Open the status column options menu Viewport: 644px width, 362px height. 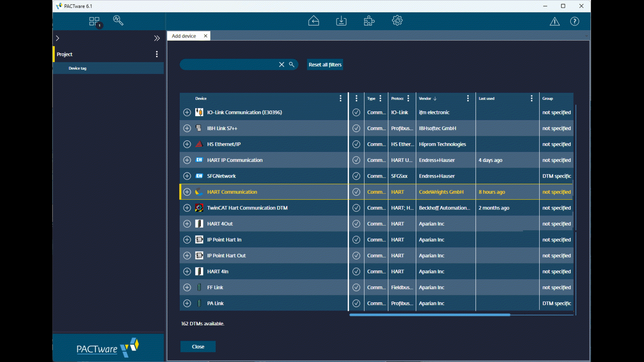pyautogui.click(x=357, y=98)
